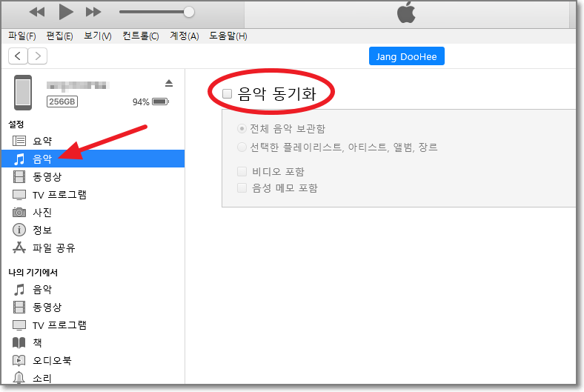
Task: Open the 계정(A) menu
Action: point(185,36)
